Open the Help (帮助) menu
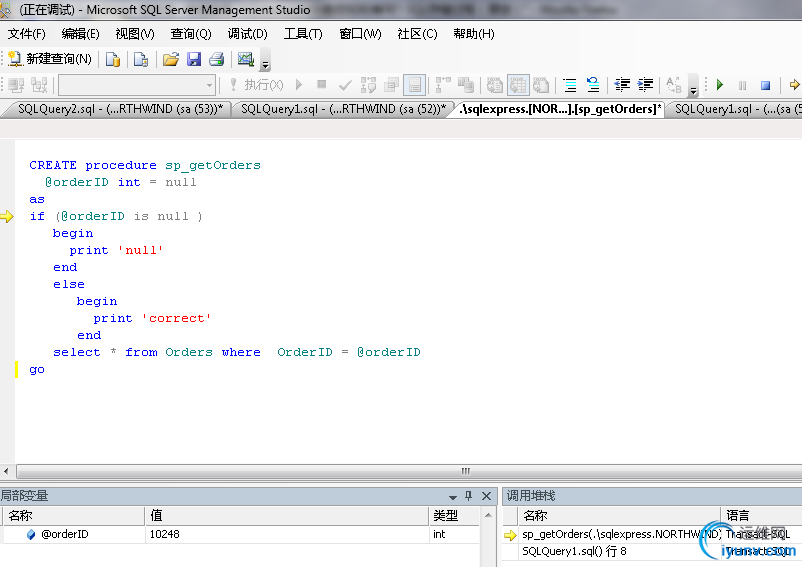 474,34
